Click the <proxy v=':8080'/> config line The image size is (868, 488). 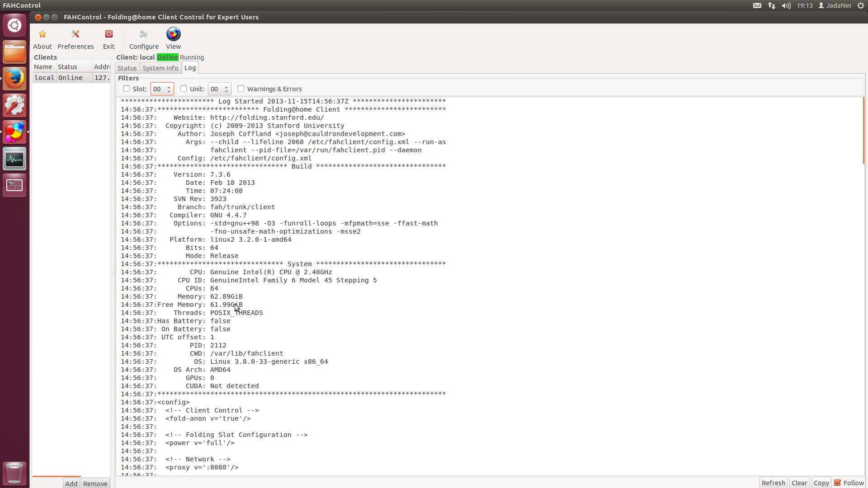point(179,467)
